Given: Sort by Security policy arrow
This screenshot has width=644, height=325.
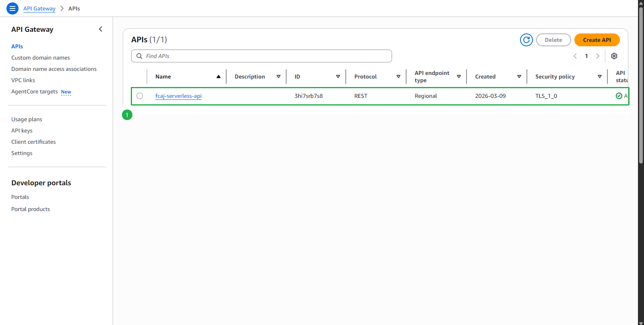Looking at the screenshot, I should (600, 77).
